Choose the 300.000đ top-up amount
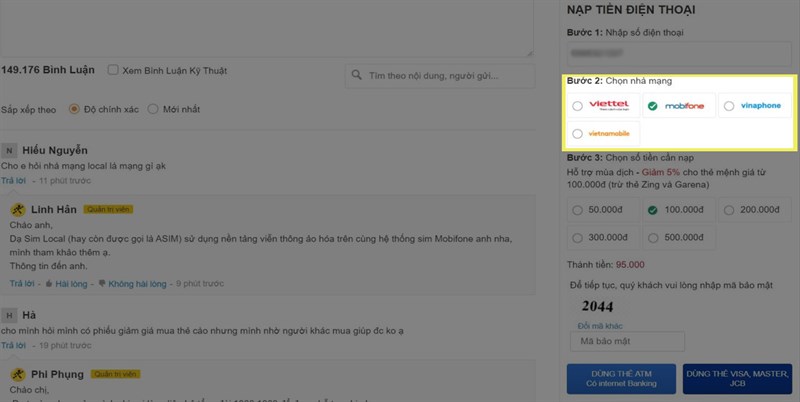 pos(603,238)
